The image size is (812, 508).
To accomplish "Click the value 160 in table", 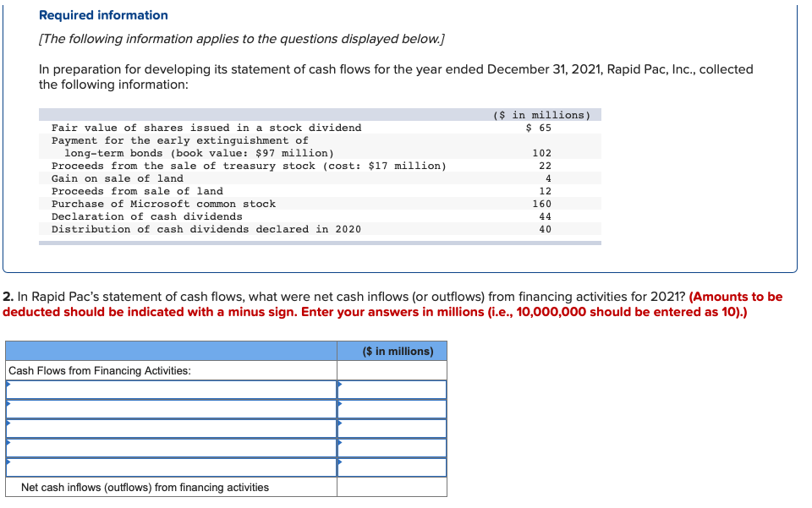I will (541, 204).
